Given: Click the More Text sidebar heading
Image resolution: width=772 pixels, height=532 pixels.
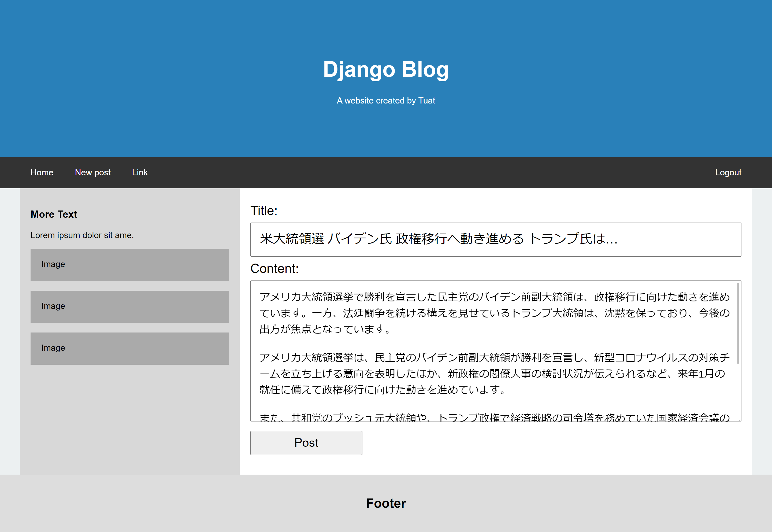Looking at the screenshot, I should pos(54,214).
